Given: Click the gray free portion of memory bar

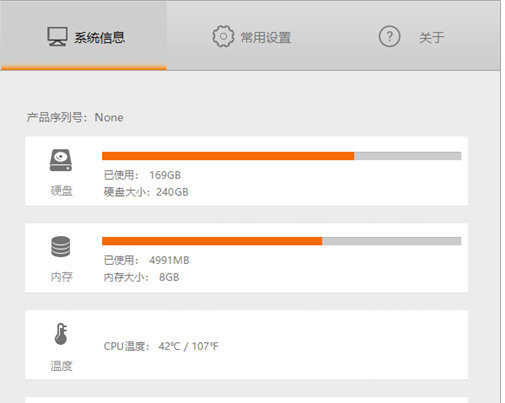Looking at the screenshot, I should pos(392,241).
